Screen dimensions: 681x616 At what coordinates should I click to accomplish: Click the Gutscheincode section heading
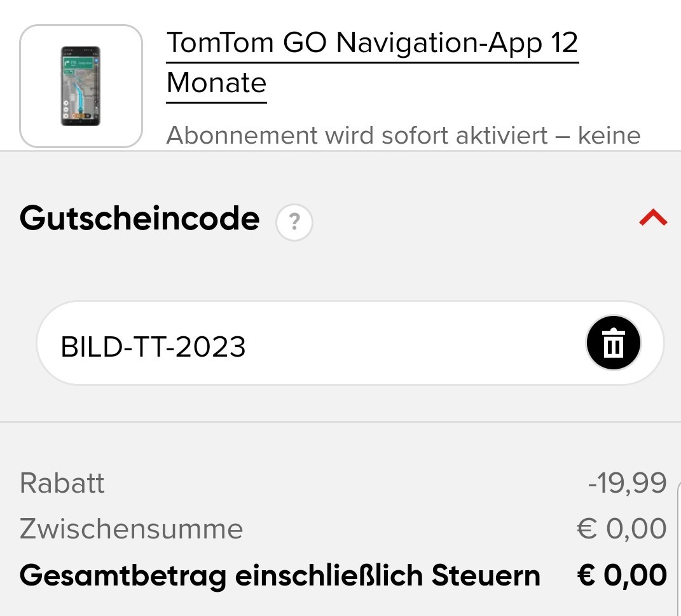tap(139, 218)
